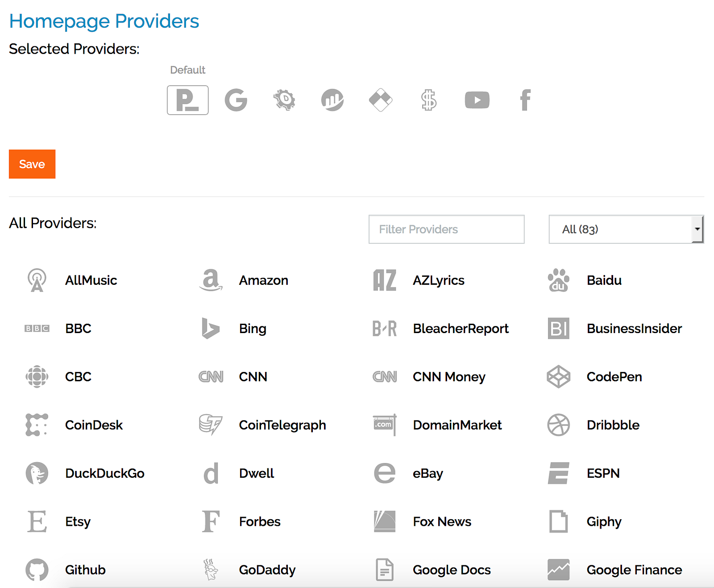
Task: Choose the bar chart circle provider icon
Action: [332, 100]
